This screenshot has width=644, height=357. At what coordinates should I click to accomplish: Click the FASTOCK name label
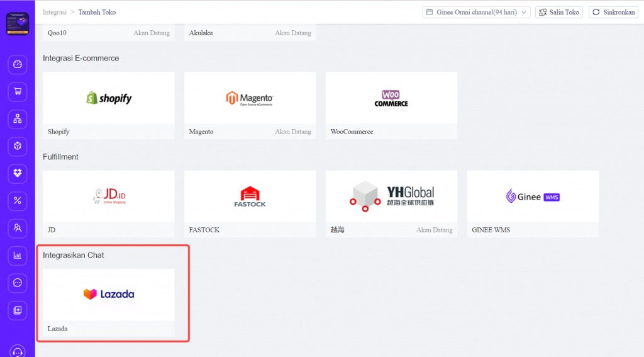click(x=204, y=230)
